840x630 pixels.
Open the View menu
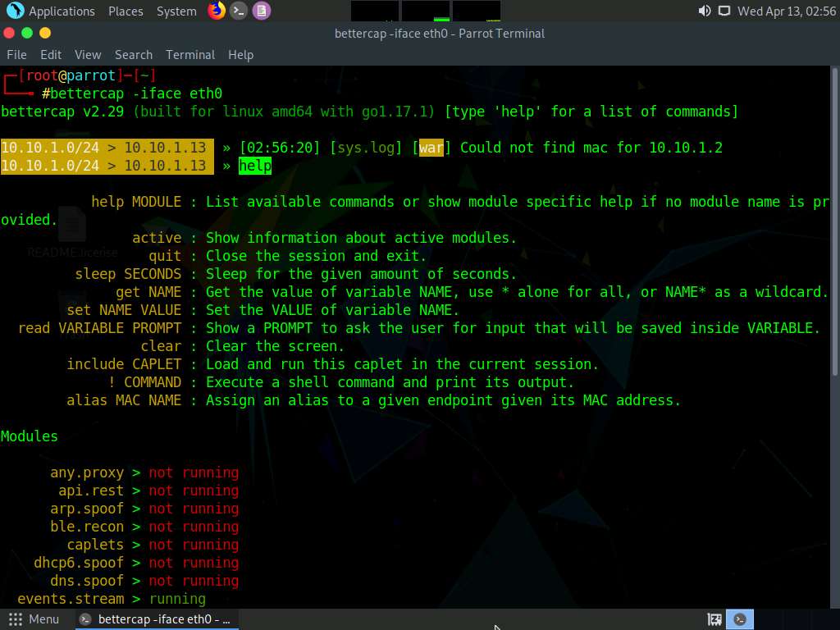88,55
